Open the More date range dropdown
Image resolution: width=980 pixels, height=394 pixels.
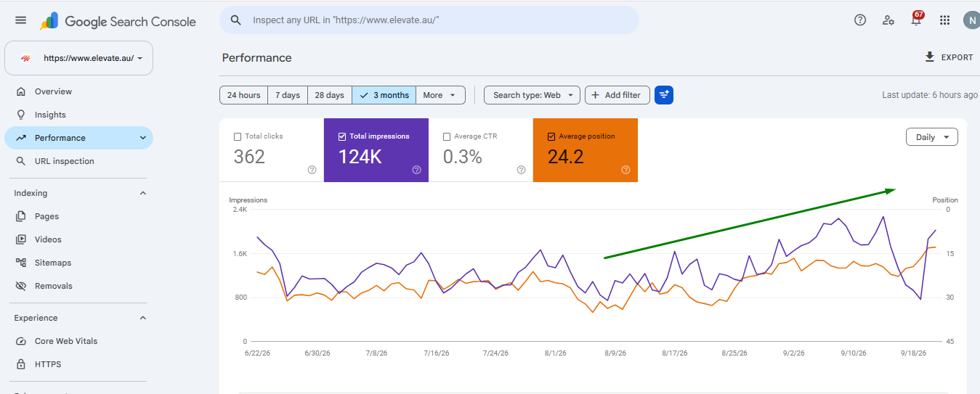click(x=440, y=95)
